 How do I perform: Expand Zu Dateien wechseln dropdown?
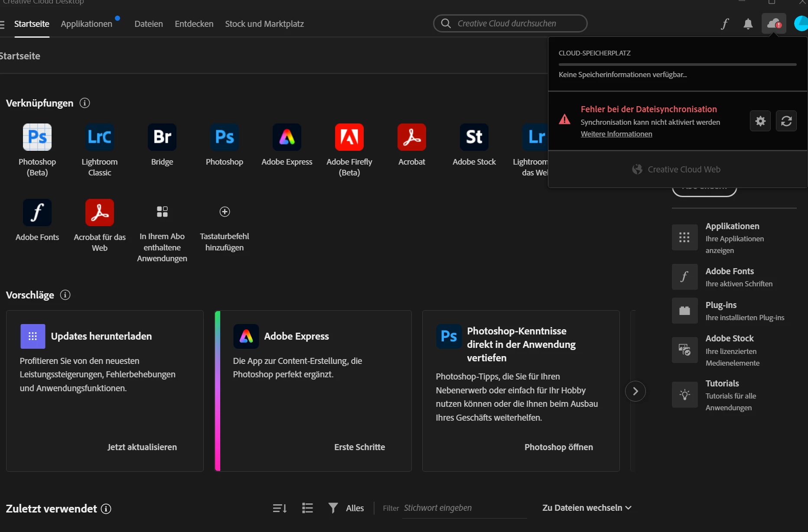[587, 508]
